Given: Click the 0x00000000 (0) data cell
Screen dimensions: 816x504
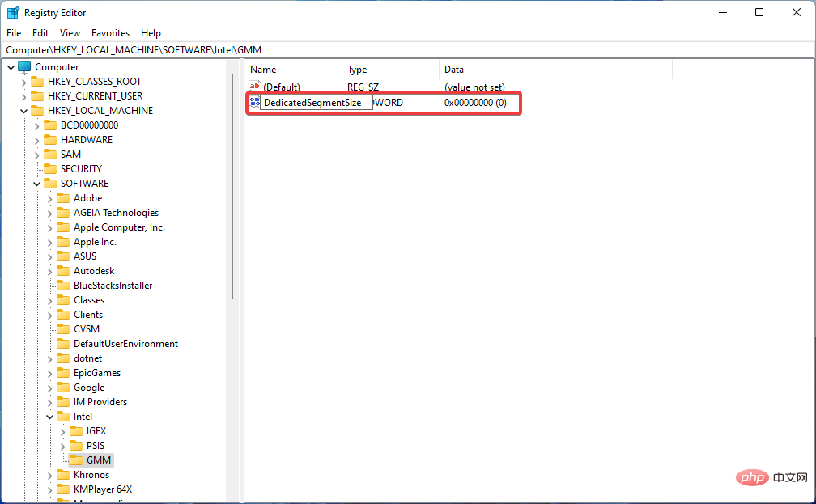Looking at the screenshot, I should 475,103.
